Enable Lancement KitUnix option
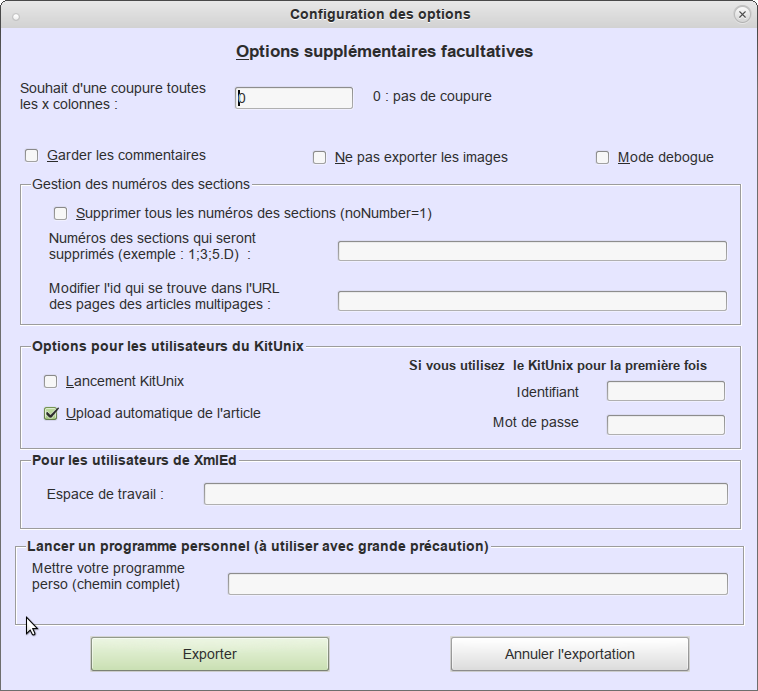 click(51, 382)
